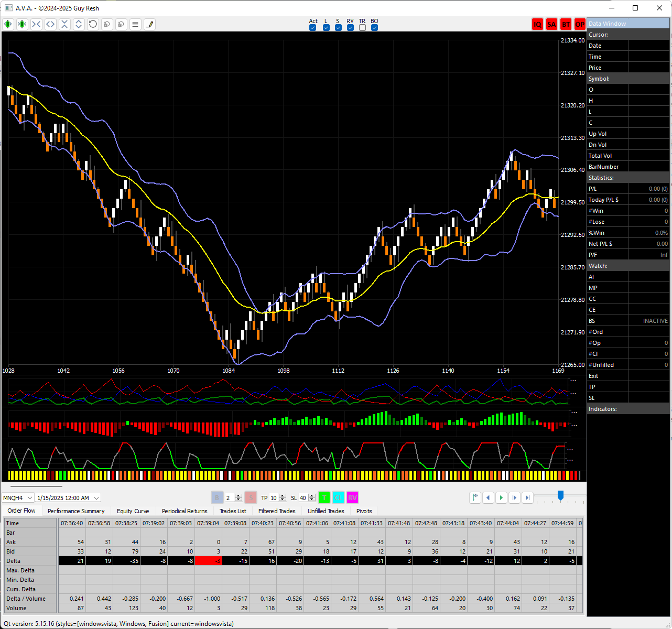Screen dimensions: 672x629
Task: Click the first greyed-out rotate icon
Action: pos(107,24)
